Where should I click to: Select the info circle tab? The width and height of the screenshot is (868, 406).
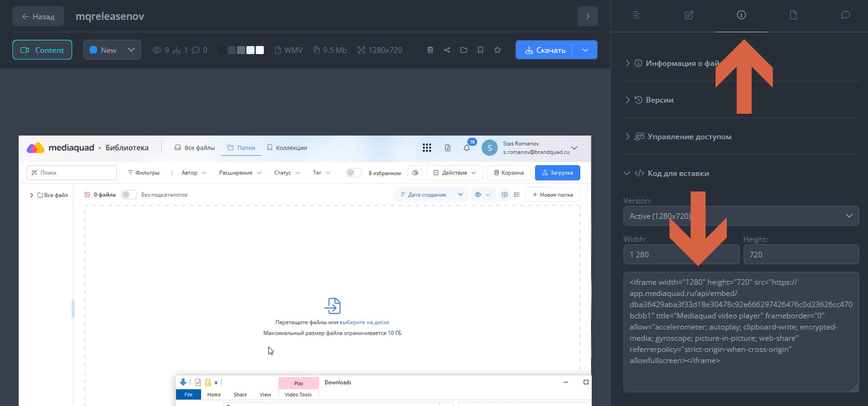click(x=741, y=16)
